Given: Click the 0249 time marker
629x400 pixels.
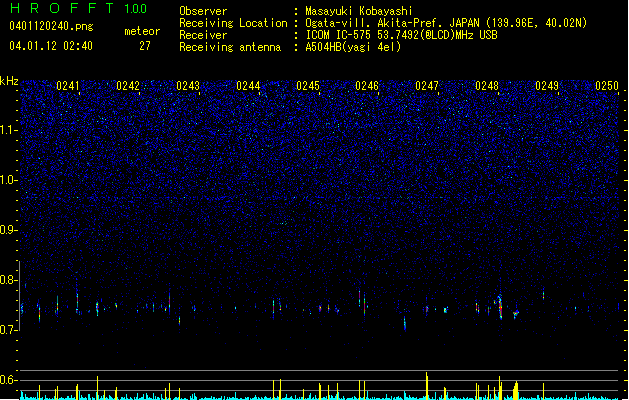Looking at the screenshot, I should [547, 85].
